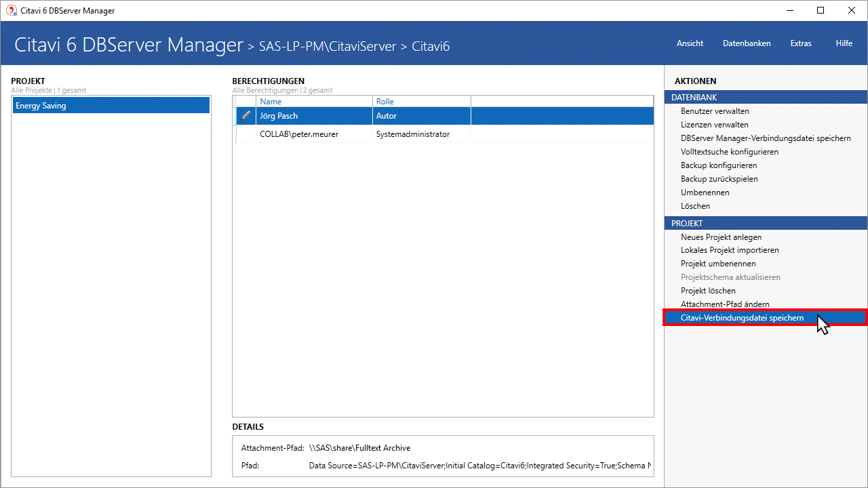The width and height of the screenshot is (868, 488).
Task: Click DBServer Manager-Verbindungsdatei speichern
Action: [x=766, y=138]
